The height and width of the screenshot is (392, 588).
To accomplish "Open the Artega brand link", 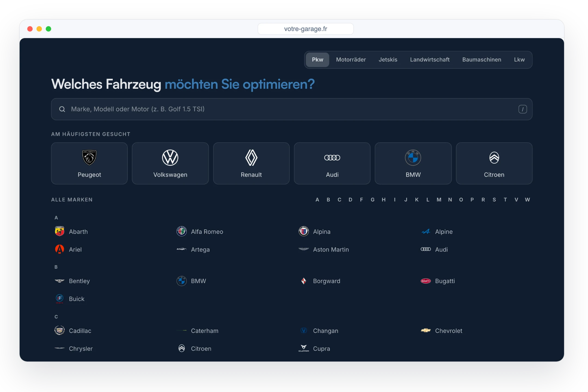I will click(193, 249).
